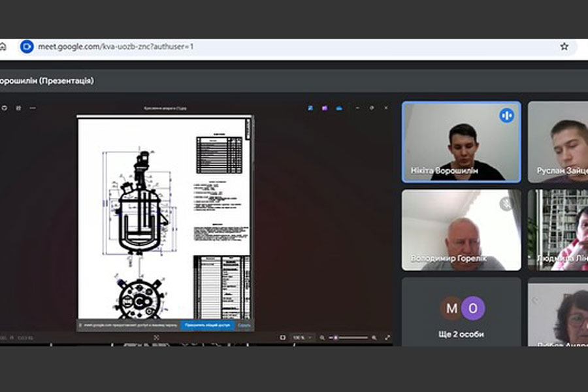
Task: Open the 'Ще 2 особи' participants tile
Action: (x=461, y=312)
